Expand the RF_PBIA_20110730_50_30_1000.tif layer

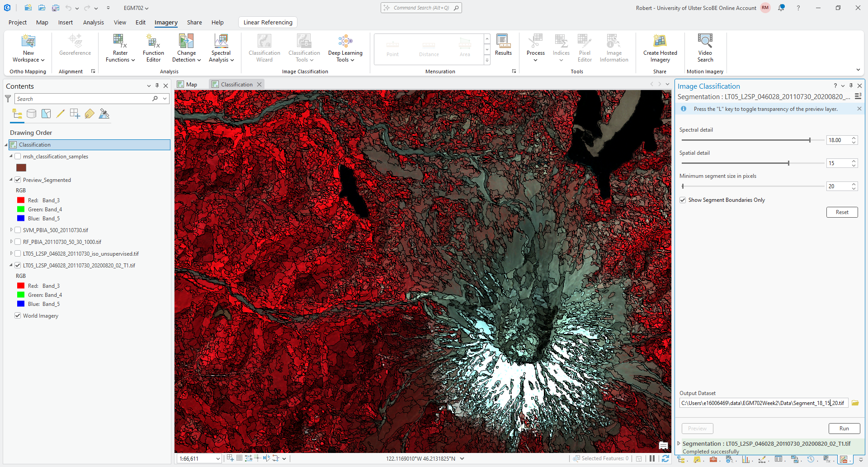click(11, 242)
